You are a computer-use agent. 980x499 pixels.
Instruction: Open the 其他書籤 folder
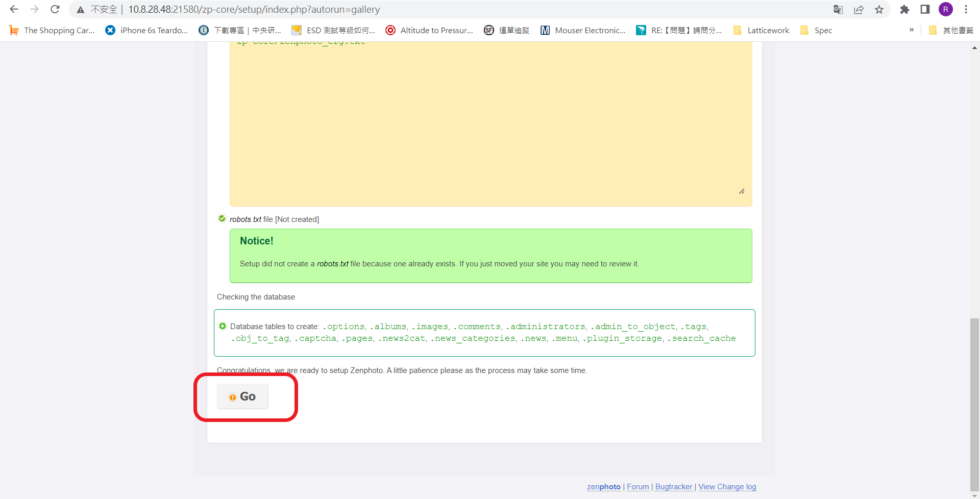951,31
